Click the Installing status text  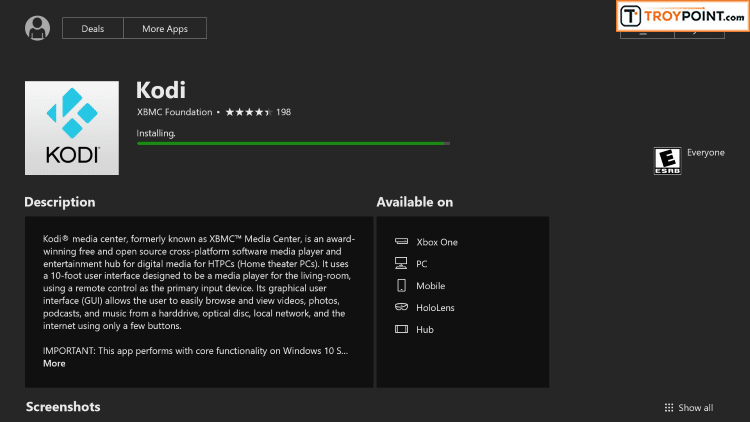[x=156, y=133]
